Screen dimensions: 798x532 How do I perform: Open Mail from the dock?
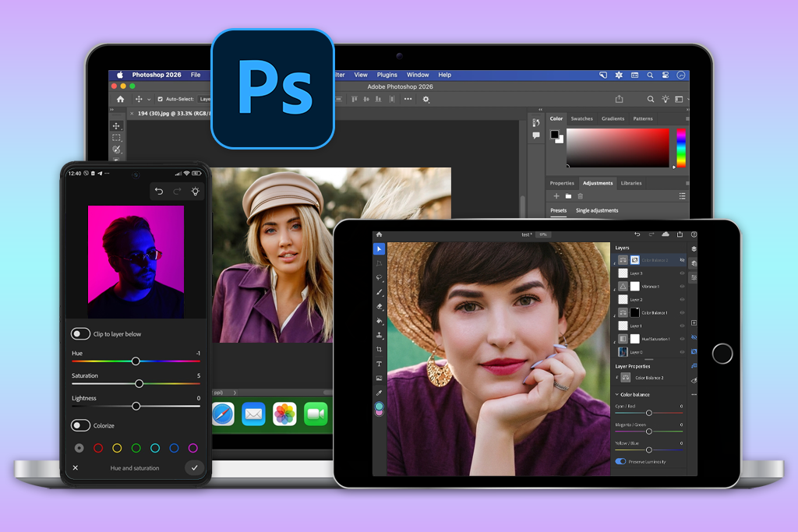tap(253, 414)
